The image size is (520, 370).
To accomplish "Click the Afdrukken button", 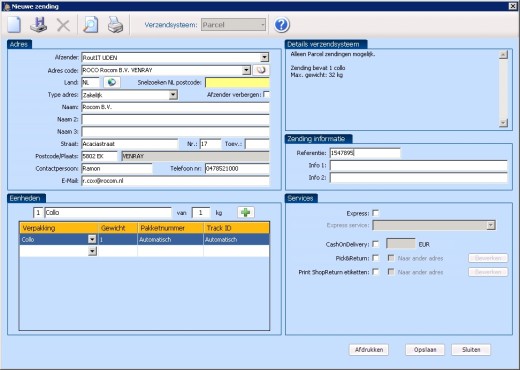I will pyautogui.click(x=369, y=350).
